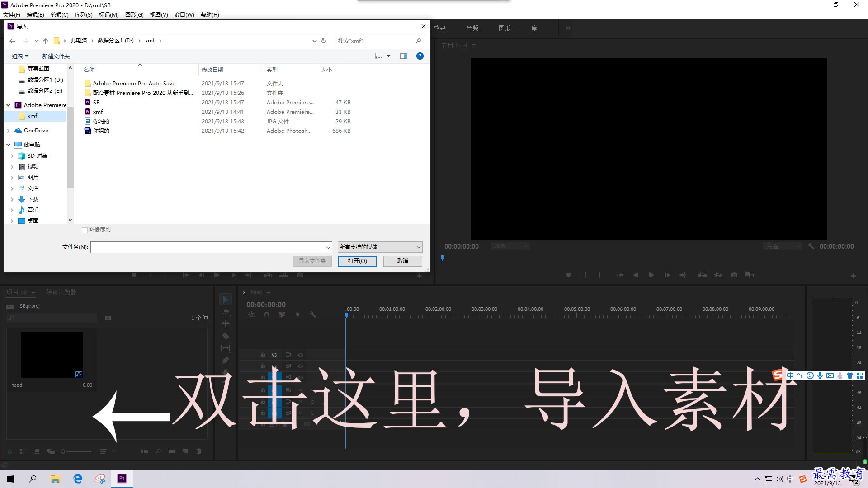Open the 窗口(W) menu
Image resolution: width=868 pixels, height=488 pixels.
(x=184, y=14)
